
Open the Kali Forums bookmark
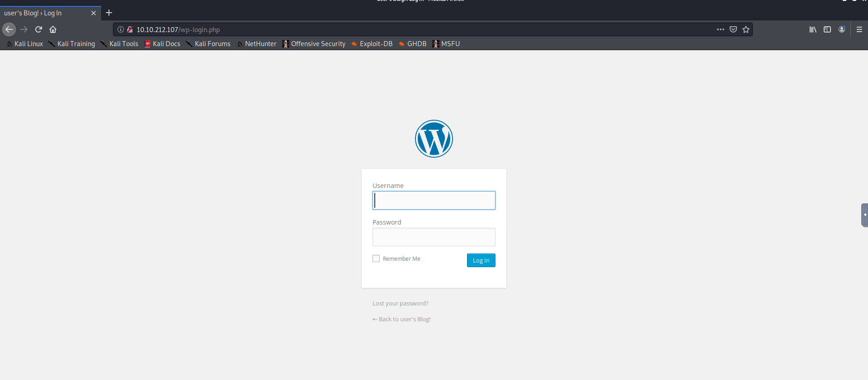(208, 44)
